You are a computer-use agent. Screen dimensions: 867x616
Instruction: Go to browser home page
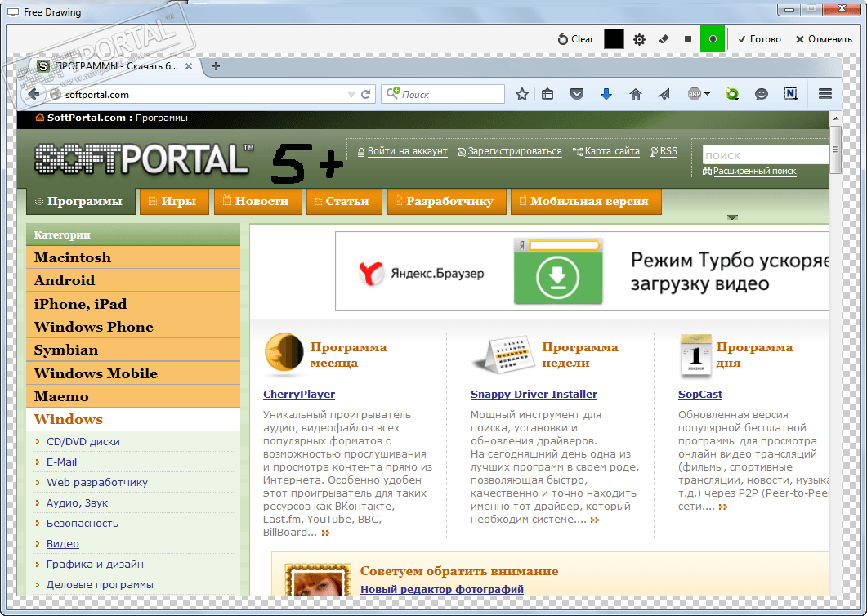tap(635, 95)
